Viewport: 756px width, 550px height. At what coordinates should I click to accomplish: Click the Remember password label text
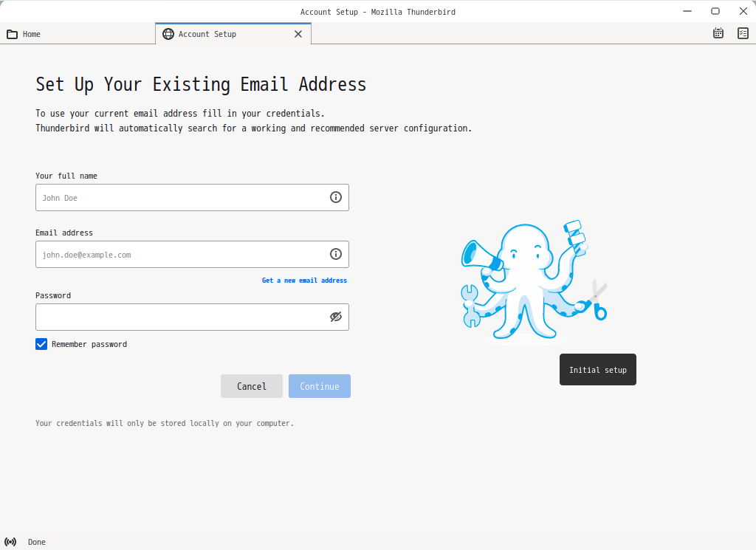click(x=89, y=344)
